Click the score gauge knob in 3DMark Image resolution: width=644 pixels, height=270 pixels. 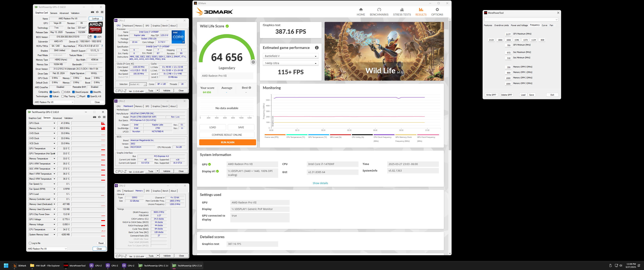tap(253, 62)
